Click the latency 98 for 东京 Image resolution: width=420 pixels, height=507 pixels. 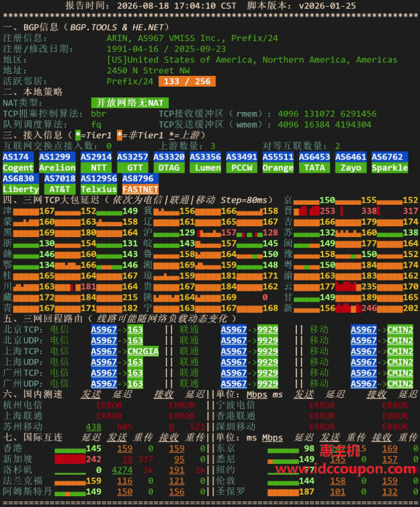[309, 449]
